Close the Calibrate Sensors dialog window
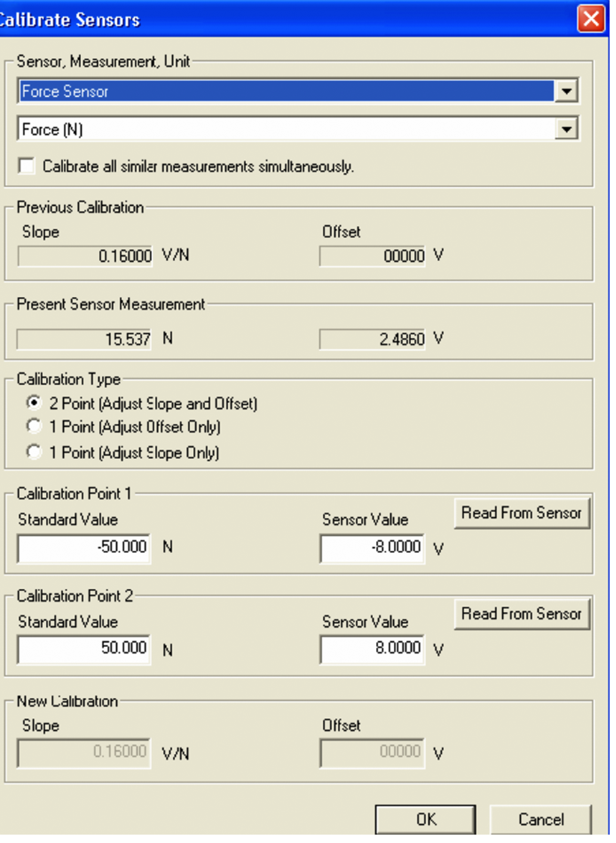This screenshot has height=843, width=616. (590, 19)
